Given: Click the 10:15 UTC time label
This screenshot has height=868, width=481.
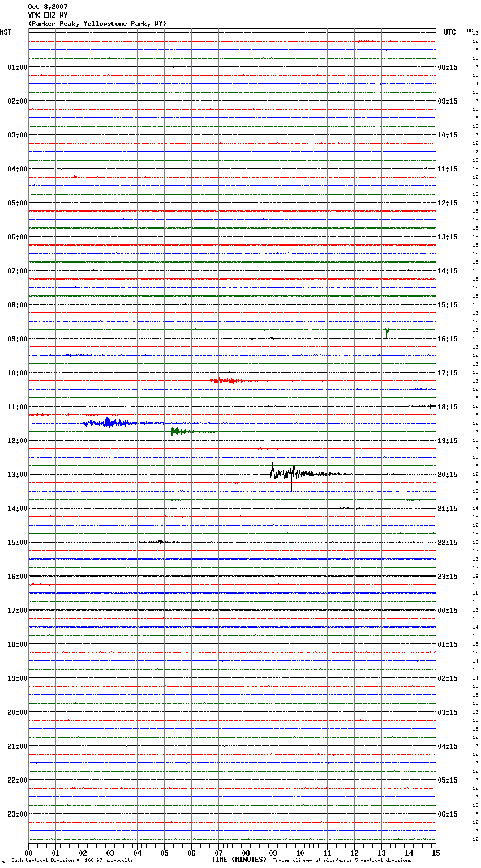Looking at the screenshot, I should coord(448,135).
